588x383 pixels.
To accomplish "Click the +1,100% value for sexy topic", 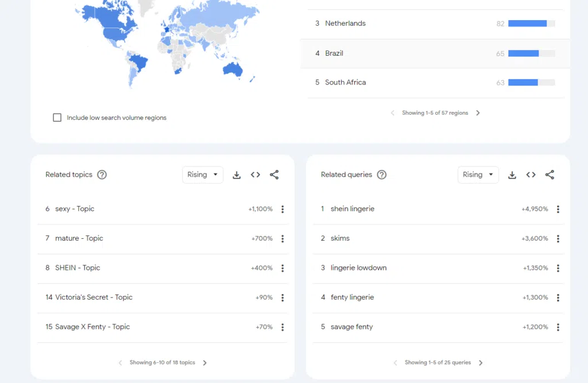I will (x=260, y=210).
